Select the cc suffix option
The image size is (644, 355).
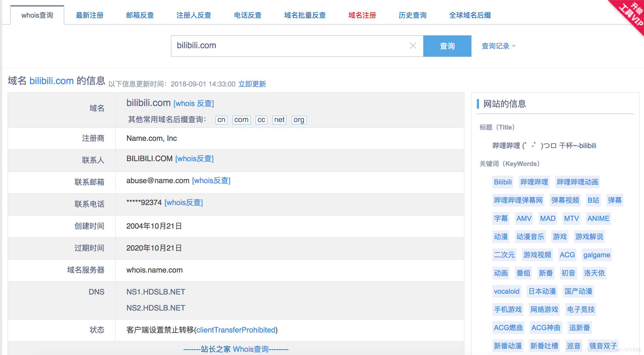pyautogui.click(x=261, y=120)
